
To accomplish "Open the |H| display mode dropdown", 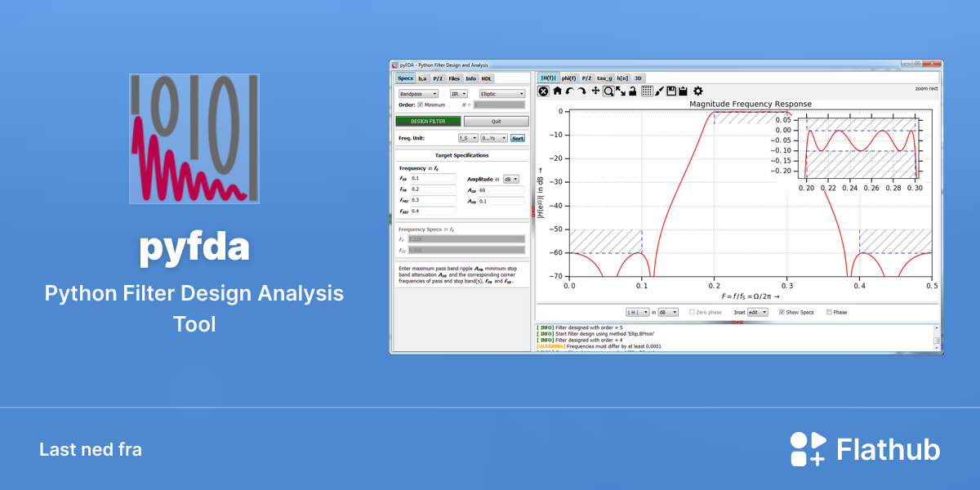I will coord(637,312).
